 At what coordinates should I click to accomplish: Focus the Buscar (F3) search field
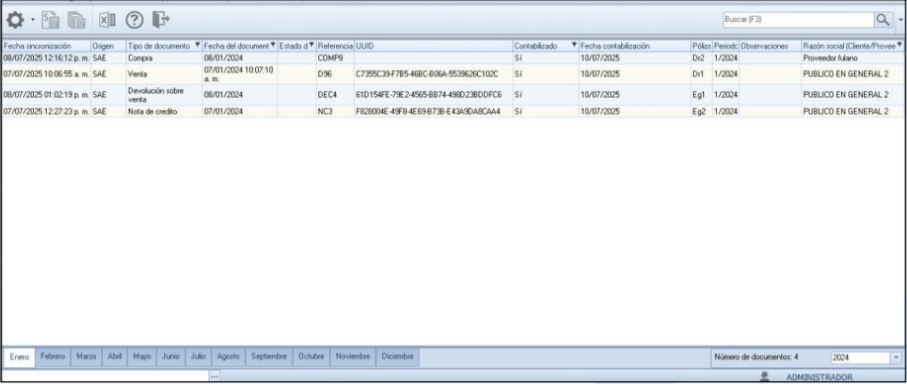[798, 20]
